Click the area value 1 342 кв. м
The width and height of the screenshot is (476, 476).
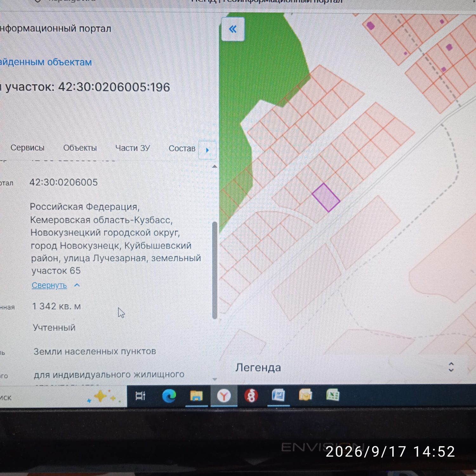coord(56,306)
